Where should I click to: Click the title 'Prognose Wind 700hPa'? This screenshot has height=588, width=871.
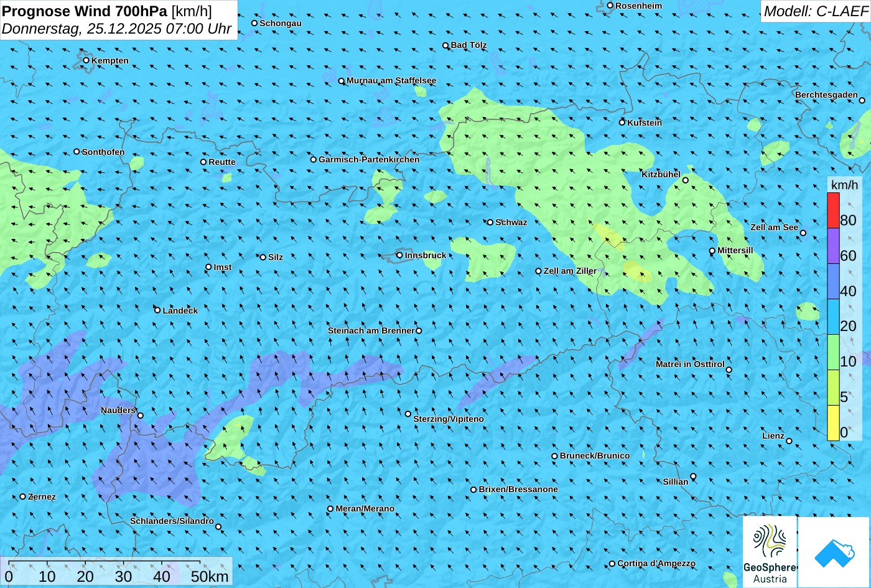[x=85, y=11]
